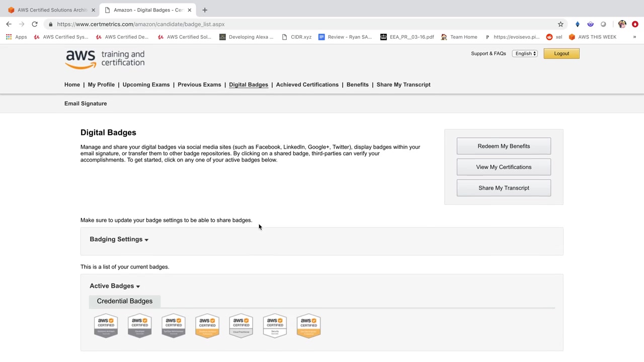Focus the certmetrics.com address bar
This screenshot has width=644, height=362.
click(x=302, y=24)
